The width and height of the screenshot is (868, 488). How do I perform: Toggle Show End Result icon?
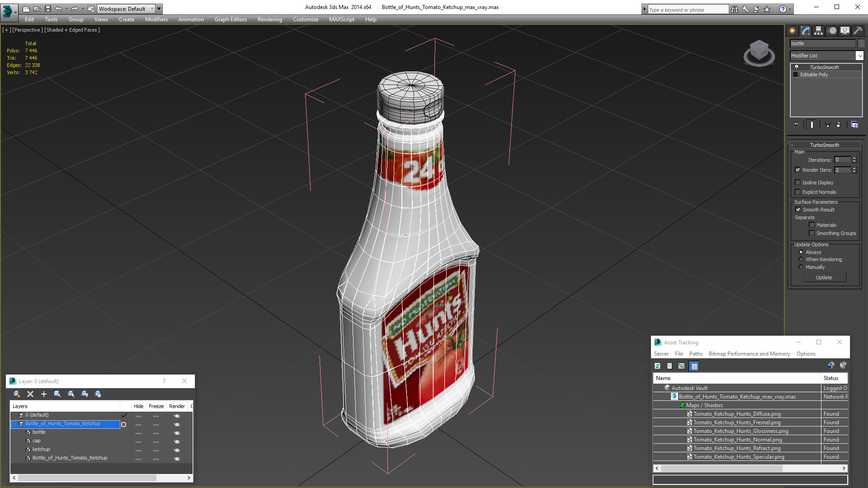click(x=812, y=125)
